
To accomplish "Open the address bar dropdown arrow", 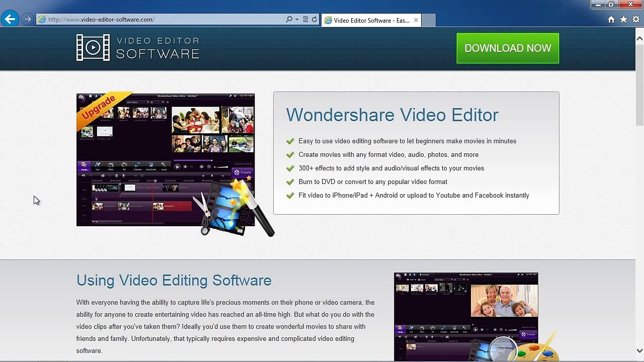I will [x=297, y=20].
